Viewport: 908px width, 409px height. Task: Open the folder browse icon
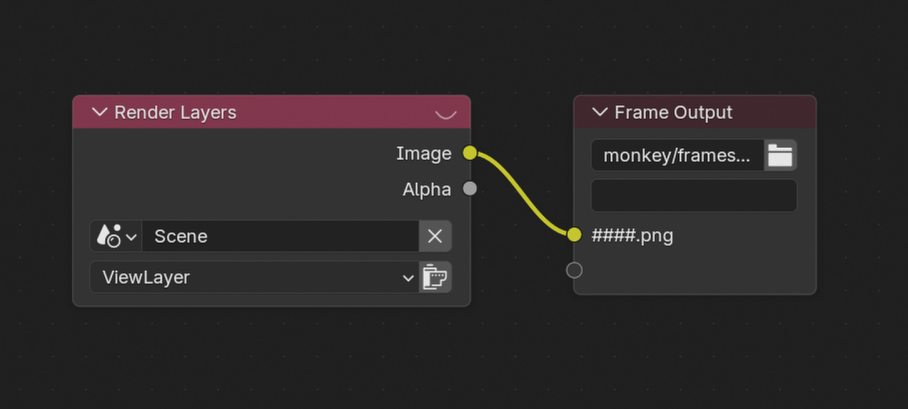pos(780,155)
